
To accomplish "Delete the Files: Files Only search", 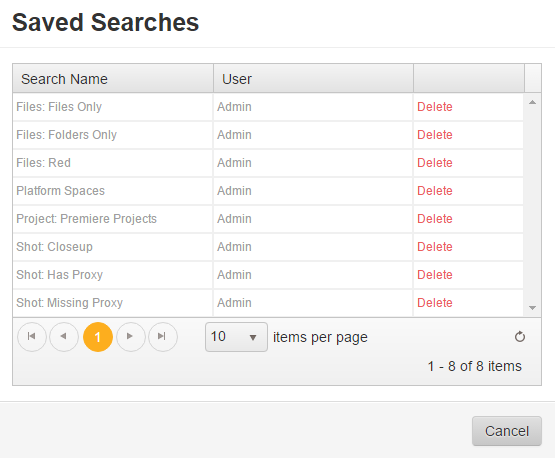I will coord(435,107).
